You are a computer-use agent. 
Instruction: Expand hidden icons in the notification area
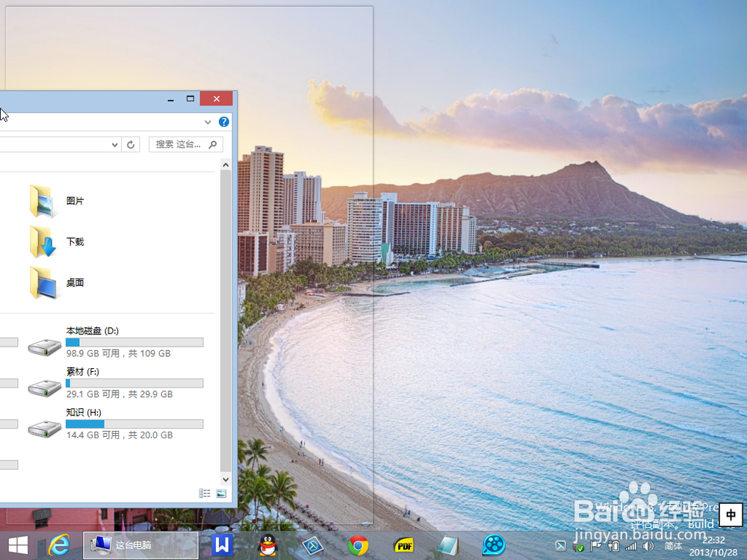[560, 545]
